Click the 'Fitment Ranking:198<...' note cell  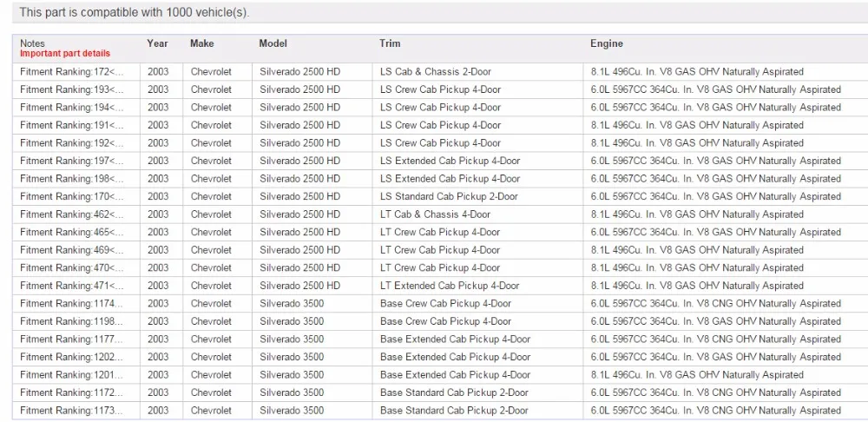76,179
